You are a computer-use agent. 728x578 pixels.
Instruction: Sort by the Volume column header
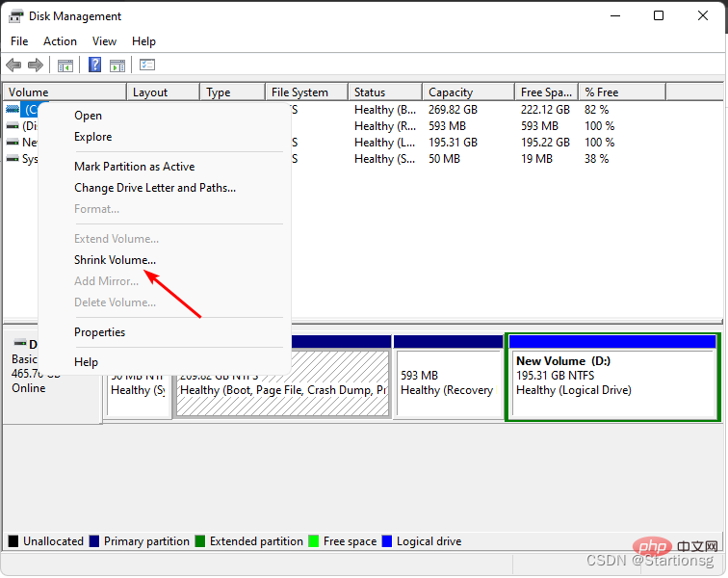[65, 92]
